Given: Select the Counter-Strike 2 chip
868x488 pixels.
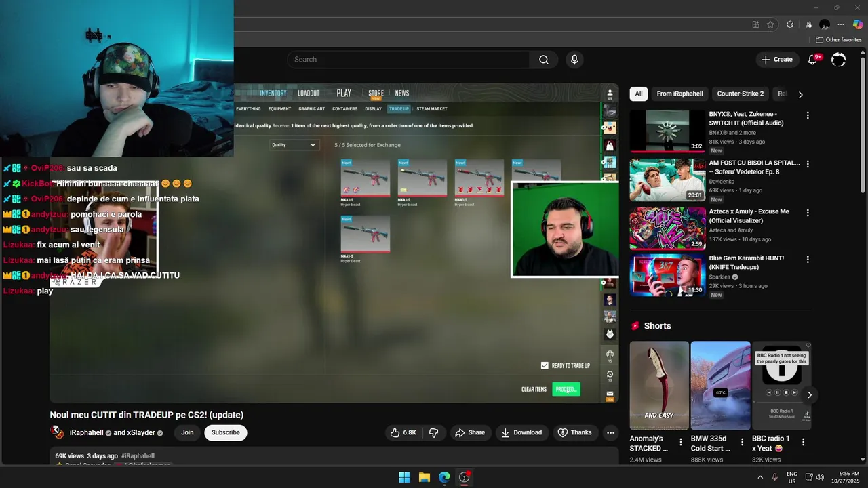Looking at the screenshot, I should [741, 94].
